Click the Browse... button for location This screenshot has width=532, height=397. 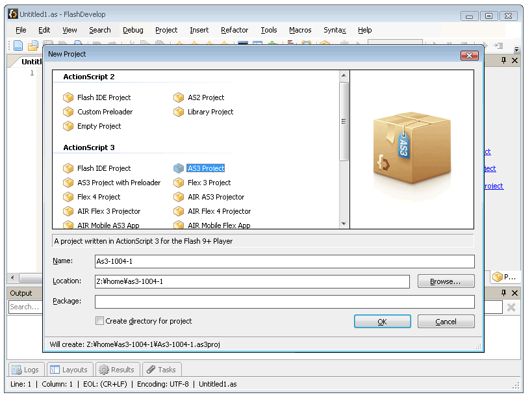coord(446,281)
